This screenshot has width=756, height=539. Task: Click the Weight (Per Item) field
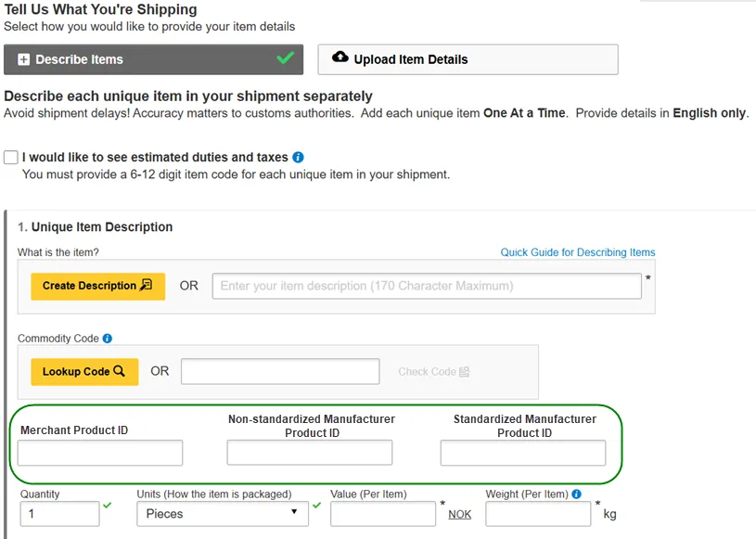(x=538, y=514)
